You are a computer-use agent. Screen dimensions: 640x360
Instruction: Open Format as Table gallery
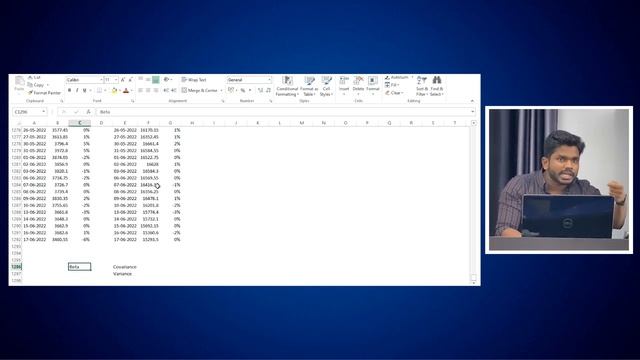tap(309, 86)
